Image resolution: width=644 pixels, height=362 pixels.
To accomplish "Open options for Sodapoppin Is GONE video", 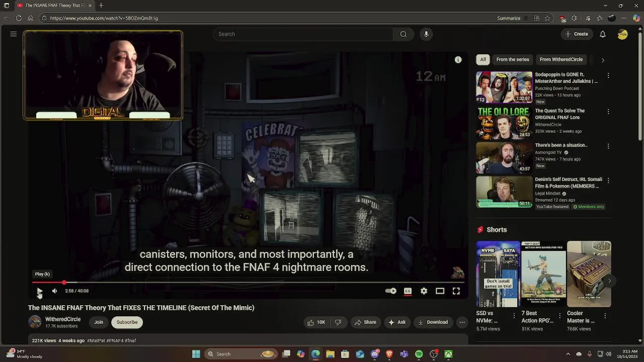I will 608,75.
